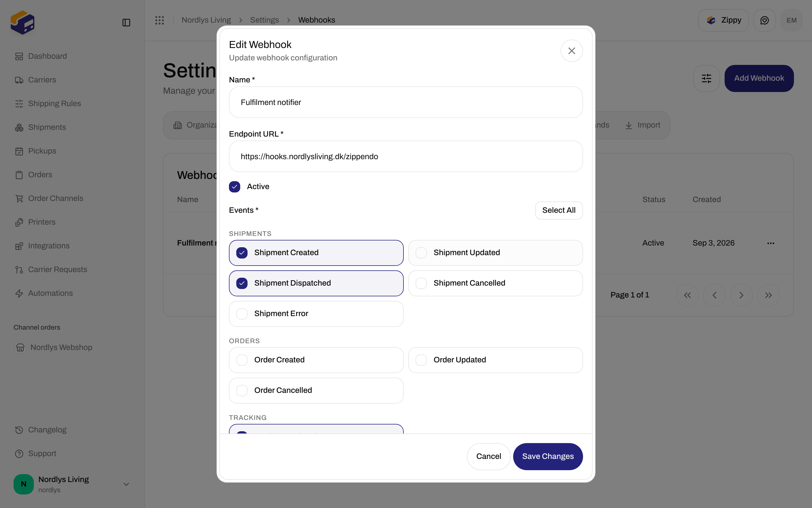Uncheck the Shipment Dispatched event
Image resolution: width=812 pixels, height=508 pixels.
[x=242, y=283]
